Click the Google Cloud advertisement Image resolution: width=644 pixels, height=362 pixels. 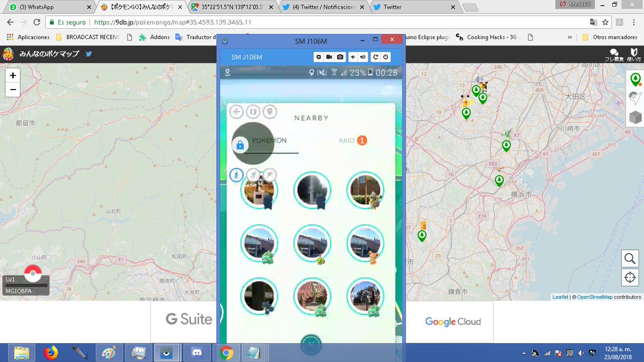(452, 322)
